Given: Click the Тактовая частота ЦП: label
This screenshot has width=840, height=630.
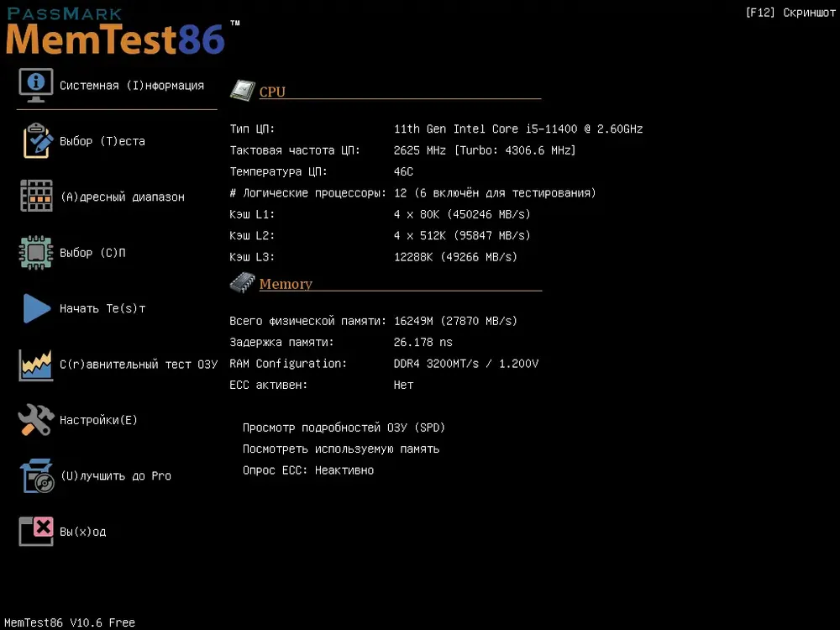Looking at the screenshot, I should click(295, 150).
